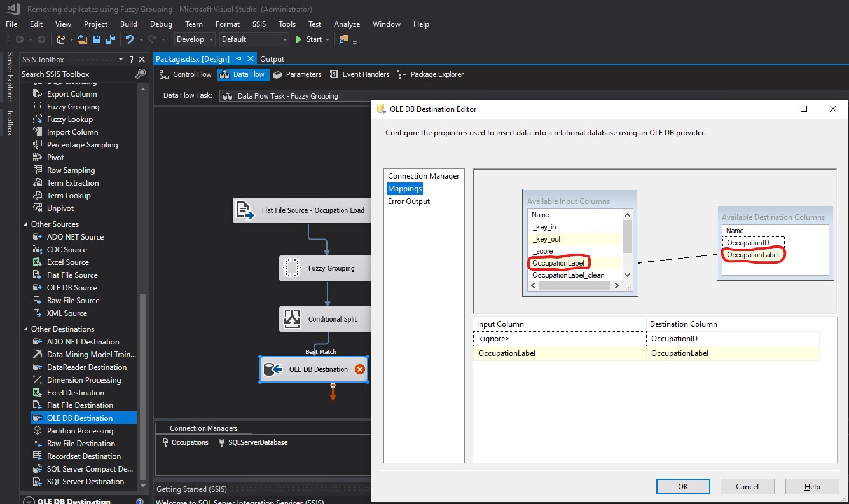Click the <ignore> input column cell
Image resolution: width=849 pixels, height=504 pixels.
560,339
